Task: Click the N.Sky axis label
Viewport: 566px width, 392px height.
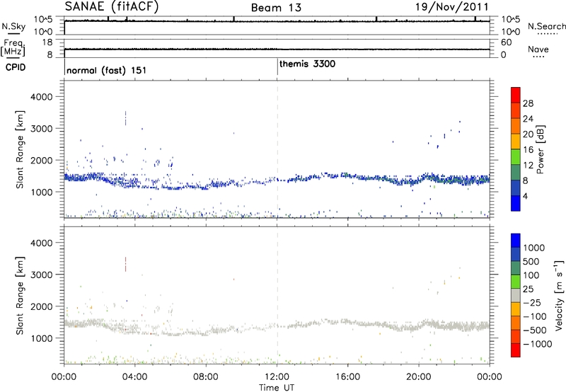Action: coord(13,26)
